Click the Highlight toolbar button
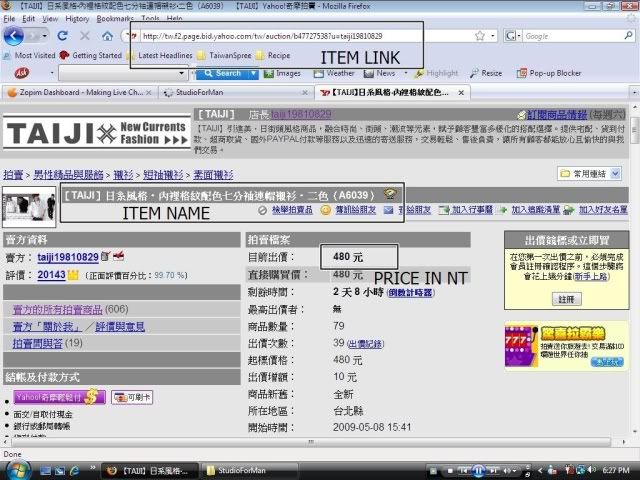Image resolution: width=640 pixels, height=480 pixels. pos(436,73)
